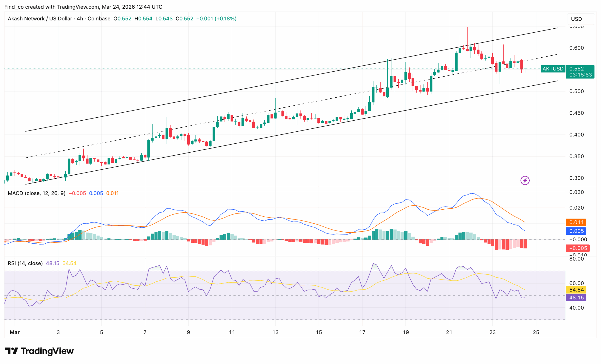The height and width of the screenshot is (364, 601).
Task: Click the MACD legend value 0.011
Action: [x=112, y=193]
